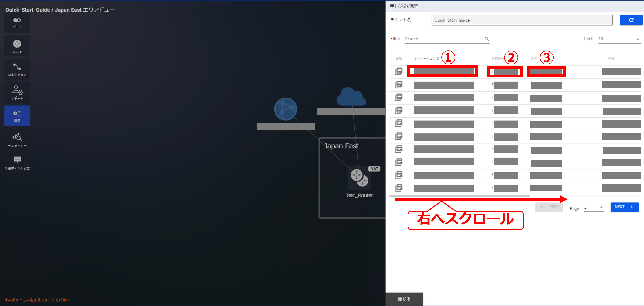The image size is (644, 306).
Task: Open details icon of last history row
Action: coord(398,188)
